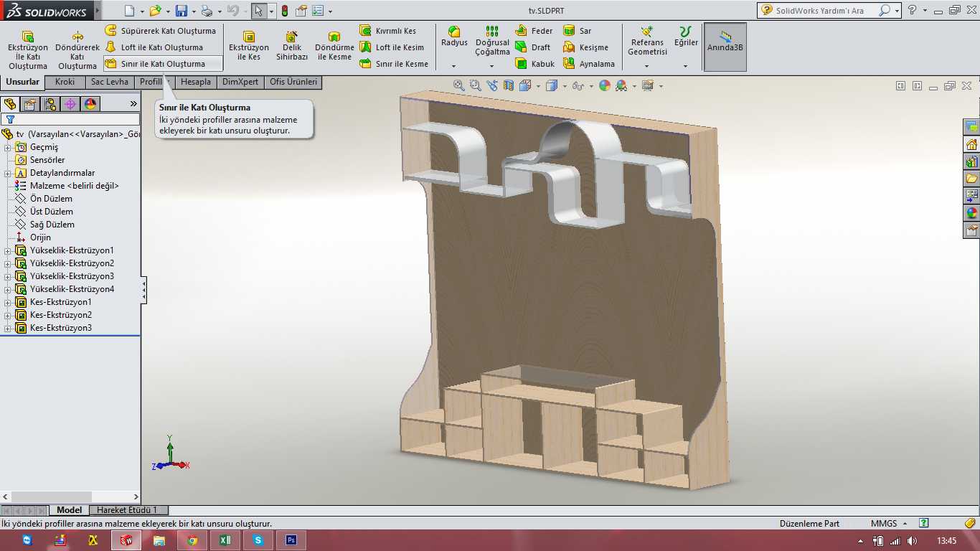Open the DimXpertManager panel tab
The image size is (980, 551).
coord(70,104)
